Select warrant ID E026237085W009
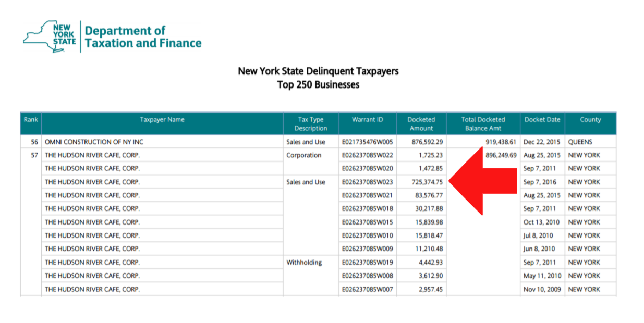Screen dimensions: 644x323 (368, 249)
